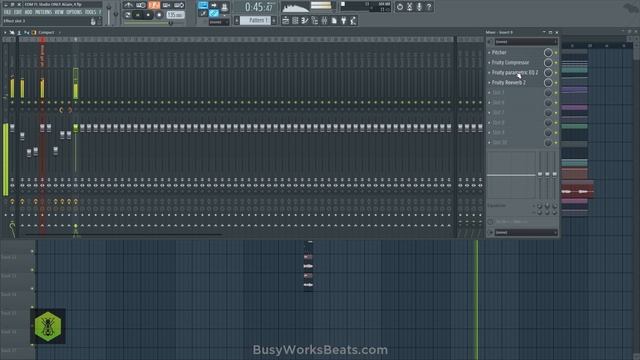The width and height of the screenshot is (640, 360).
Task: Disable the highlighted countdown before recording icon
Action: coord(154,5)
